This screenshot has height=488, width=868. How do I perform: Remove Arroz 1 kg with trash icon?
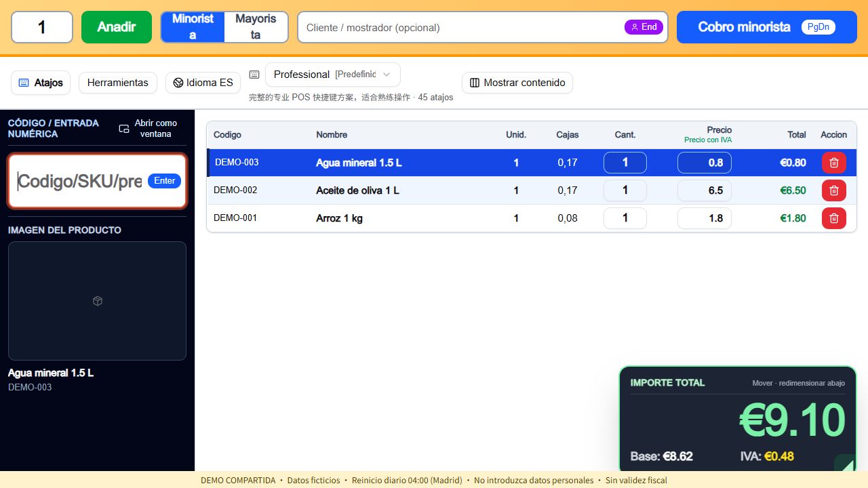(x=833, y=218)
